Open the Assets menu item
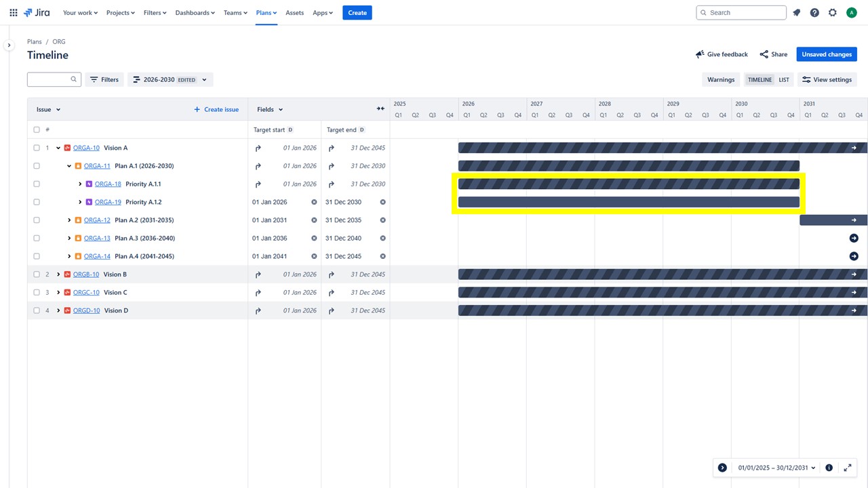 [294, 13]
